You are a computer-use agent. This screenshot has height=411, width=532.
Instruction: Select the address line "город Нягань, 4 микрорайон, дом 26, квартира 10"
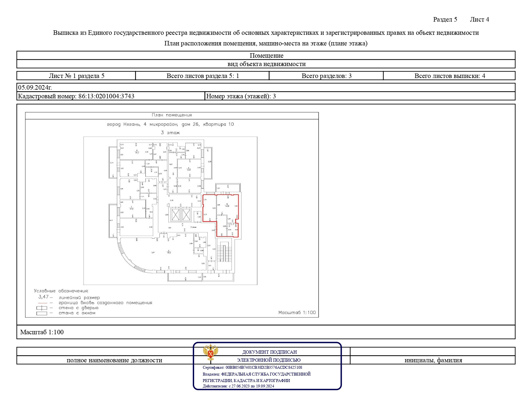171,124
